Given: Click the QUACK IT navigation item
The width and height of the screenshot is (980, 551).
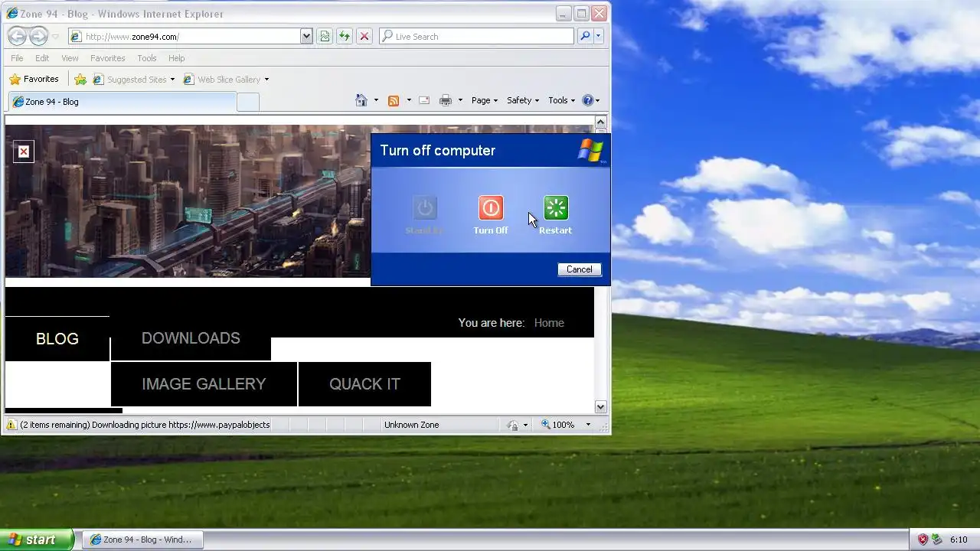Looking at the screenshot, I should pos(364,384).
